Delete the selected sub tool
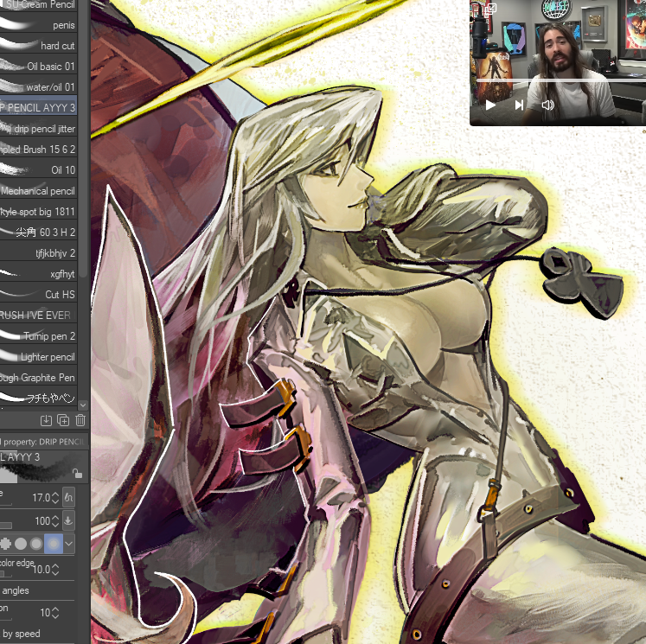Viewport: 646px width, 644px height. pos(80,420)
